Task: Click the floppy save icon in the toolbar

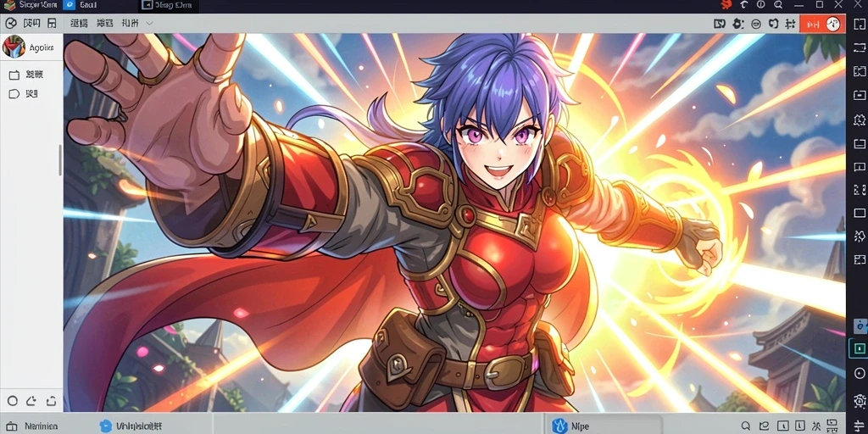Action: [52, 23]
